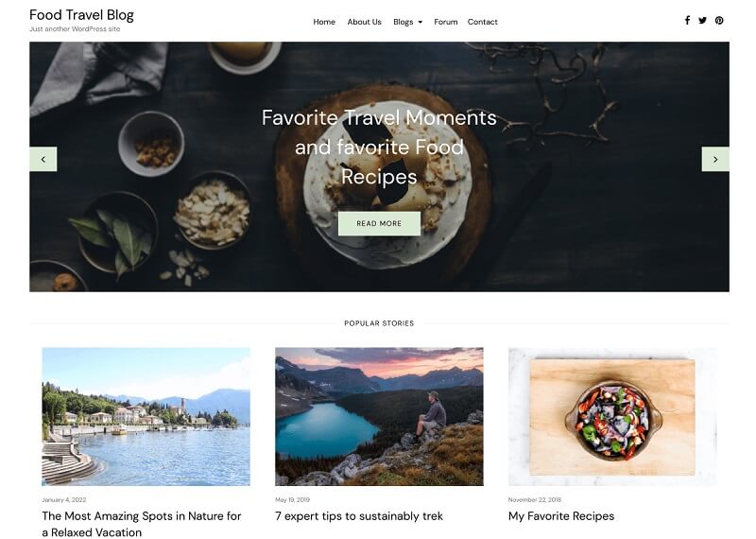Viewport: 756px width, 539px height.
Task: Go to previous slide with left arrow
Action: click(x=43, y=159)
